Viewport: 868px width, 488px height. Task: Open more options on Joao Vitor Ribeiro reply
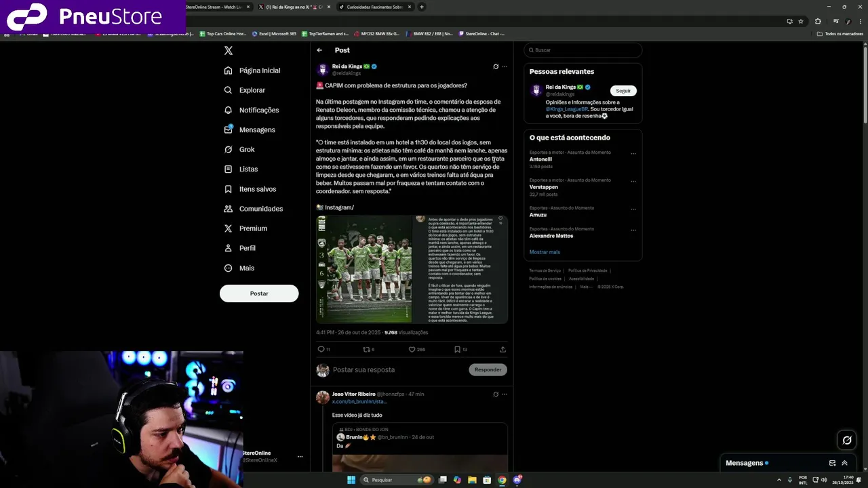505,394
